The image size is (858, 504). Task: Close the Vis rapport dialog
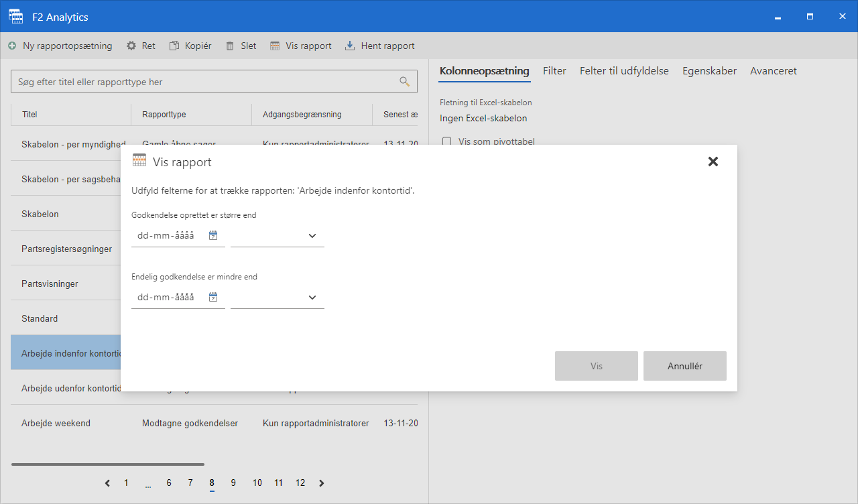point(713,162)
